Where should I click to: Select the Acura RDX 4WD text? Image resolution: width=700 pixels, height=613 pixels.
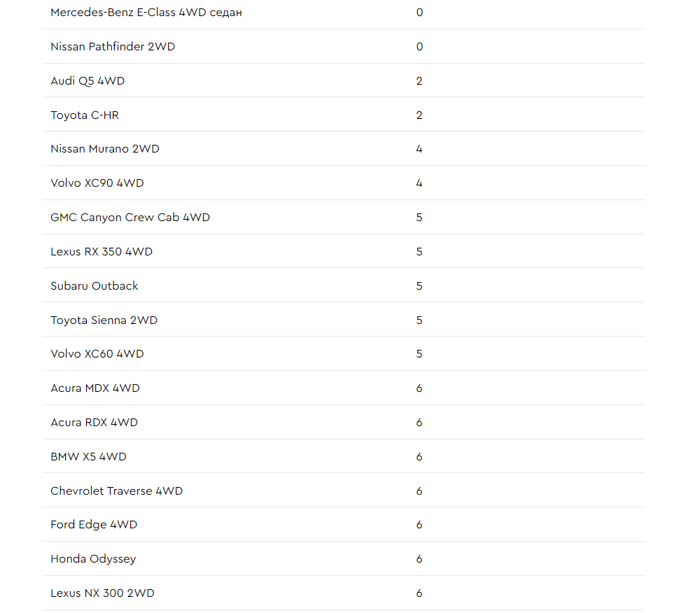pos(94,423)
